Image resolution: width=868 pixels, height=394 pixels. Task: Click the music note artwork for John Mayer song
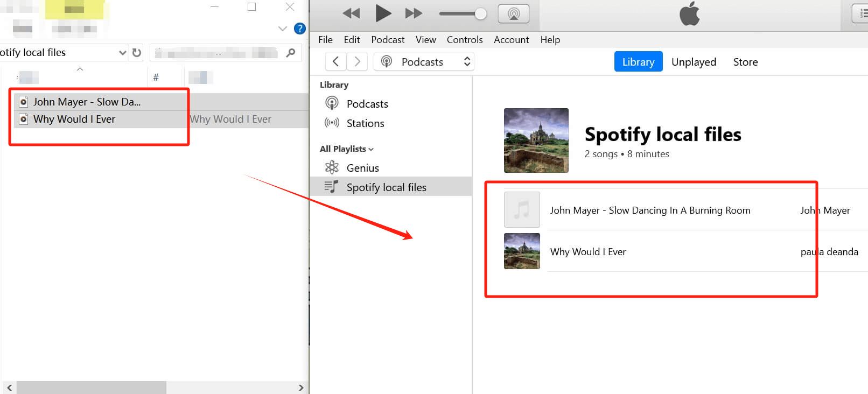tap(522, 210)
